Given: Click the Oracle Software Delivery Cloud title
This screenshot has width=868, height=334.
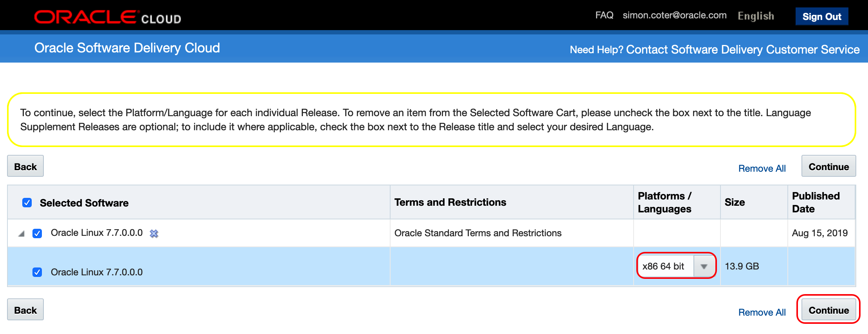Looking at the screenshot, I should pos(127,48).
